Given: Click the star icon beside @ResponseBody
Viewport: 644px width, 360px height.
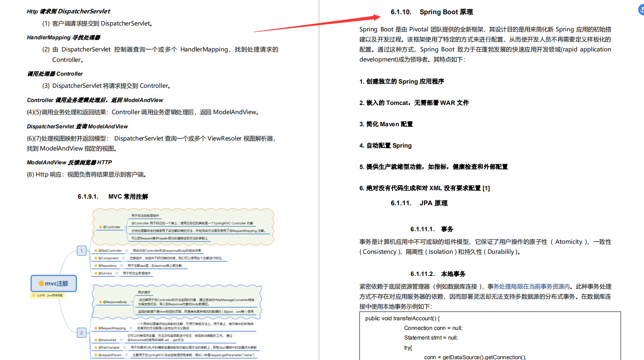Looking at the screenshot, I should [x=100, y=302].
